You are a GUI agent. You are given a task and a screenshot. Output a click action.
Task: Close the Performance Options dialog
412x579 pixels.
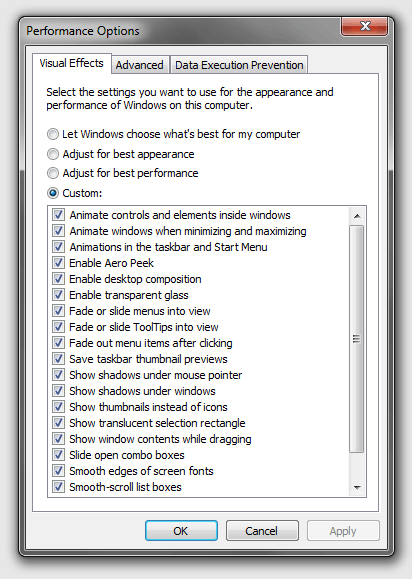point(365,26)
